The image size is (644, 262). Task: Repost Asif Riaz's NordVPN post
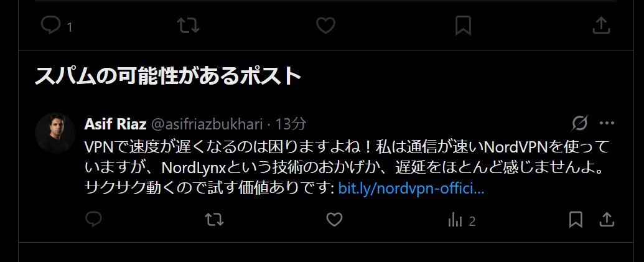click(x=215, y=220)
